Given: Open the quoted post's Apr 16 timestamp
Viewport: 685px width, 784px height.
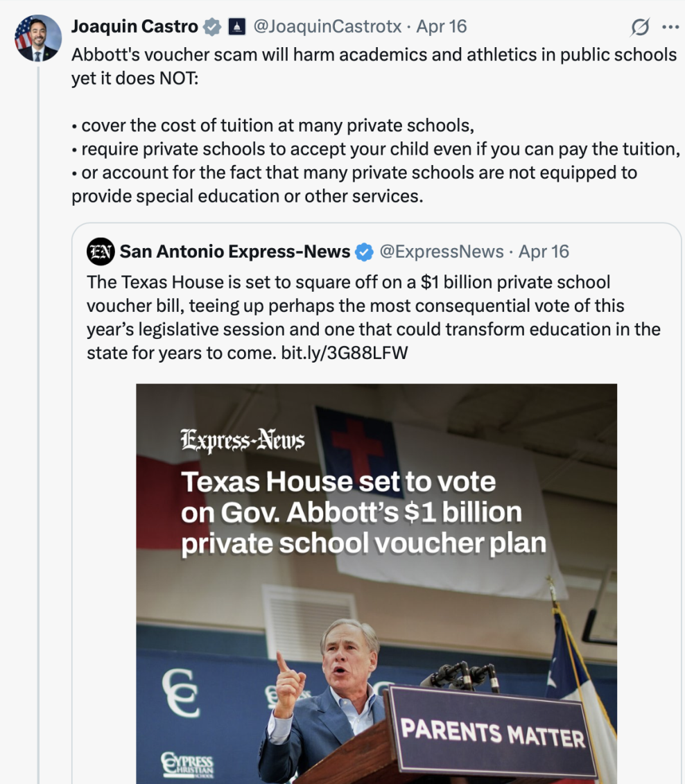Looking at the screenshot, I should (x=544, y=252).
